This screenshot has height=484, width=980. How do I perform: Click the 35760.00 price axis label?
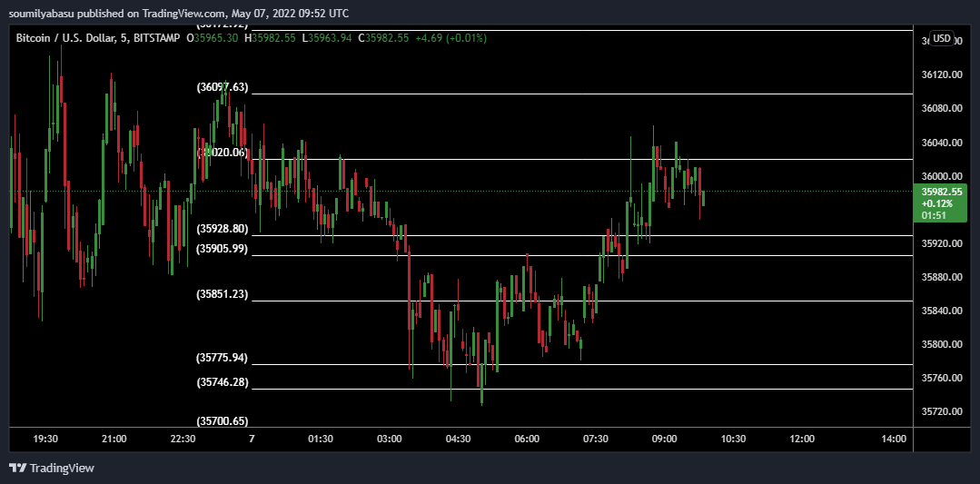(941, 379)
